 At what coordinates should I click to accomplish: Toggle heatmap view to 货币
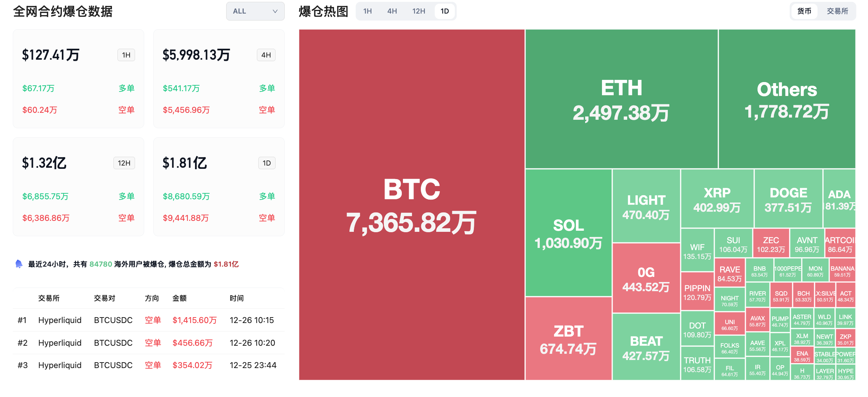click(804, 11)
